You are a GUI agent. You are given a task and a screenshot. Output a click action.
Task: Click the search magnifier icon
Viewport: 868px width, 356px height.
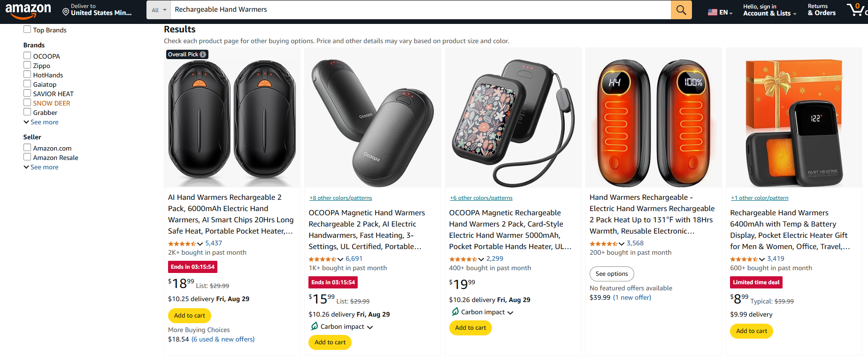click(x=681, y=10)
